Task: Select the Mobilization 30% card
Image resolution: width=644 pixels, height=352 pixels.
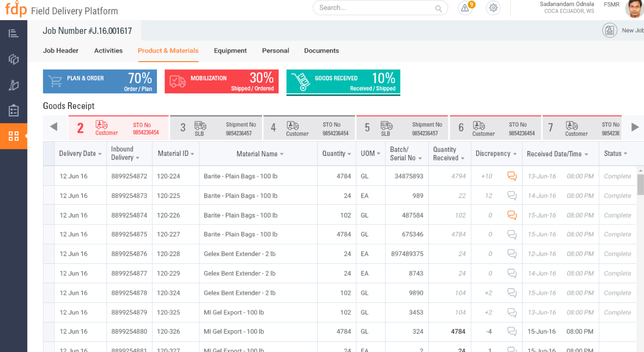Action: click(221, 81)
